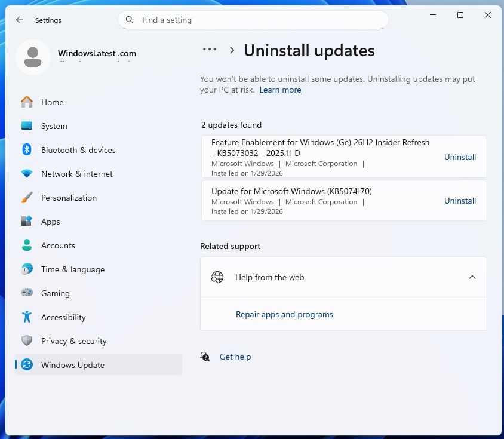Click the WindowsLatest .com user avatar
This screenshot has height=439, width=504.
click(33, 57)
